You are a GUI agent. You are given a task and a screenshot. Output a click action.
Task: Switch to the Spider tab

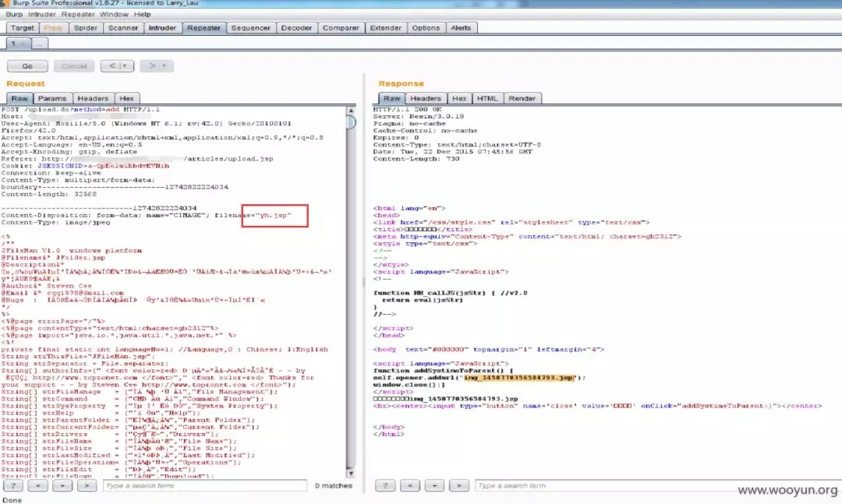pos(86,28)
